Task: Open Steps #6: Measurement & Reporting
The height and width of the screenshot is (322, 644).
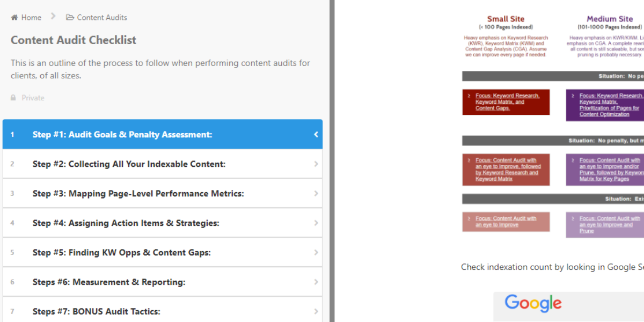Action: coord(109,282)
